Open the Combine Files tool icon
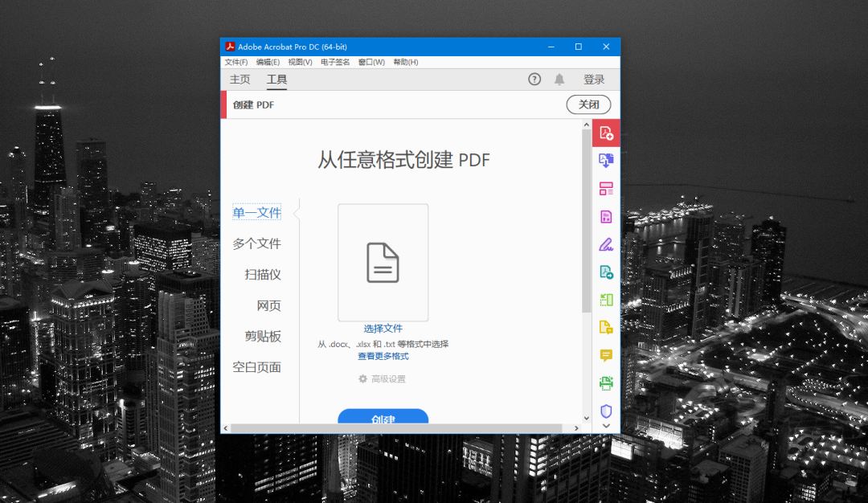The width and height of the screenshot is (868, 503). click(606, 161)
